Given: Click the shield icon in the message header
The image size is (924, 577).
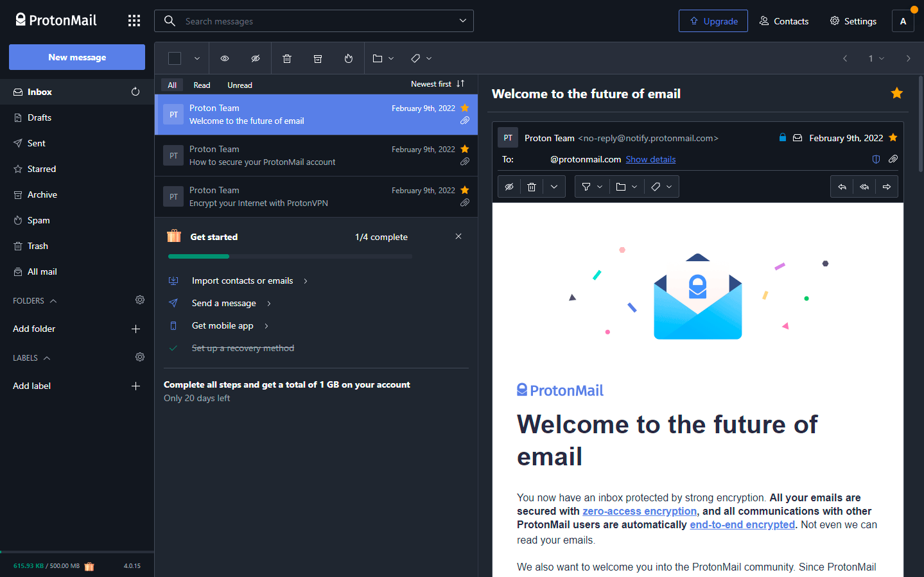Looking at the screenshot, I should pos(876,159).
